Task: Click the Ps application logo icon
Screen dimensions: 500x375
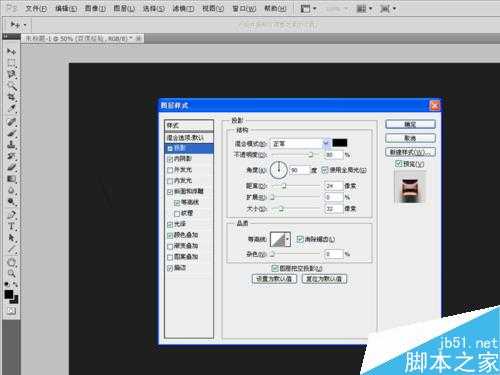Action: pyautogui.click(x=11, y=8)
